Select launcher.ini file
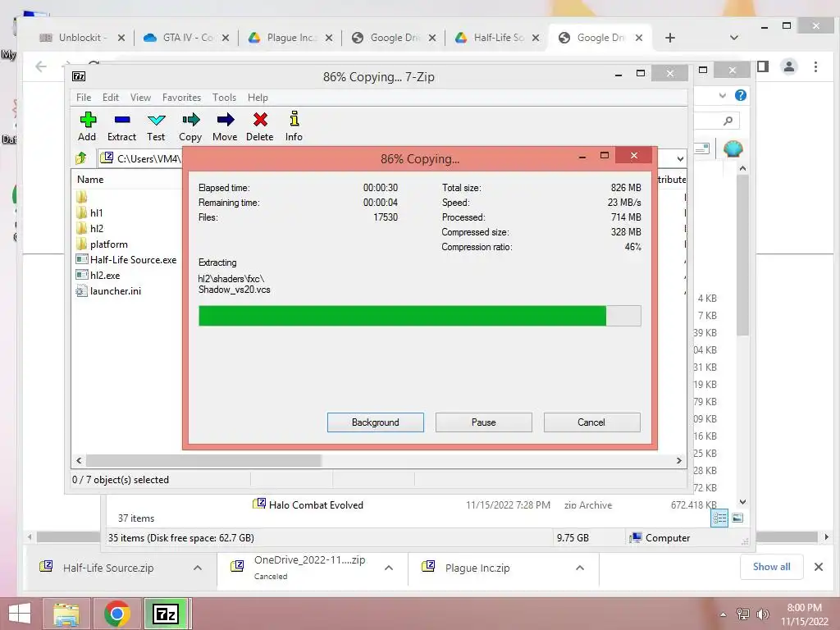840x630 pixels. 109,291
